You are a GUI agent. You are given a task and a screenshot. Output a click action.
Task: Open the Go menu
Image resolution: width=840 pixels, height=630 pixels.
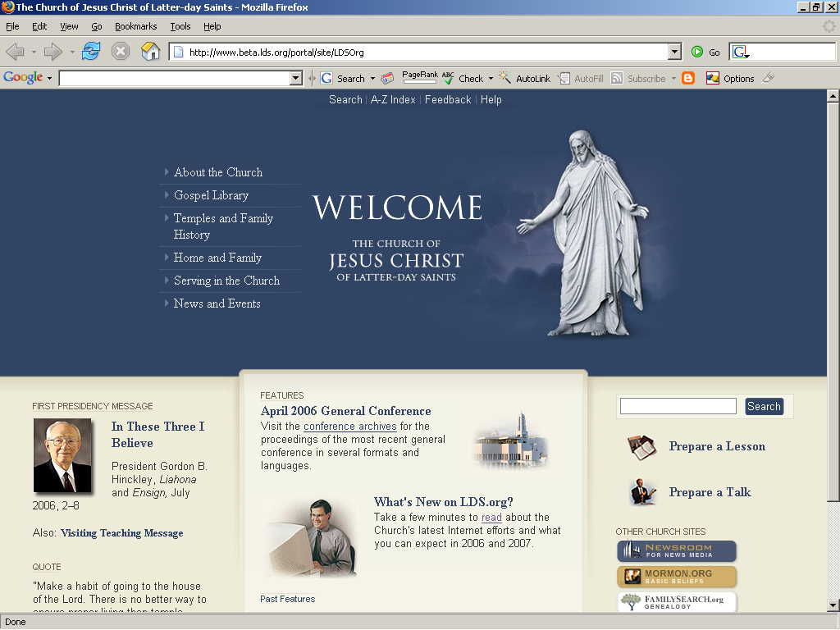coord(97,26)
